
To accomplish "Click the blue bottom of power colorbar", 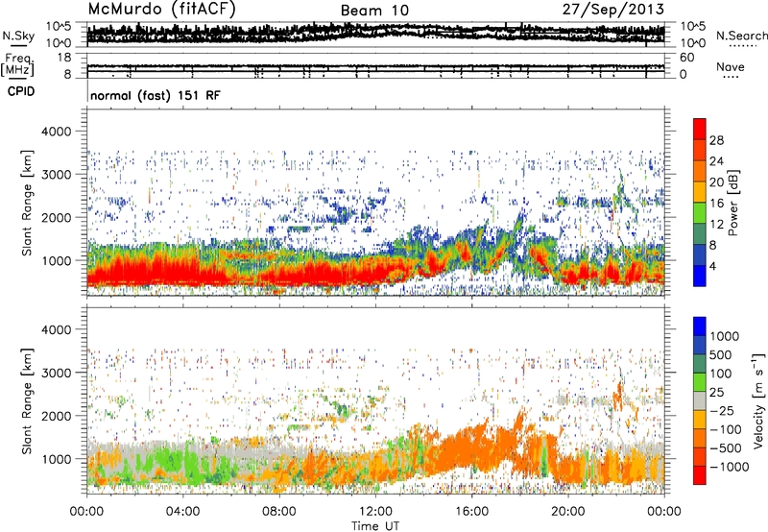I will (x=700, y=276).
